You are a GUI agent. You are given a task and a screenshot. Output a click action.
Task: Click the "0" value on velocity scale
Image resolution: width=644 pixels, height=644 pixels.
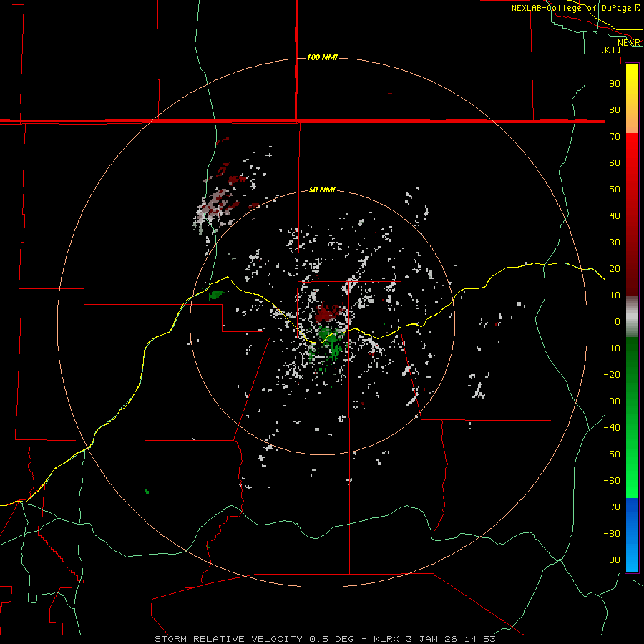click(x=618, y=321)
